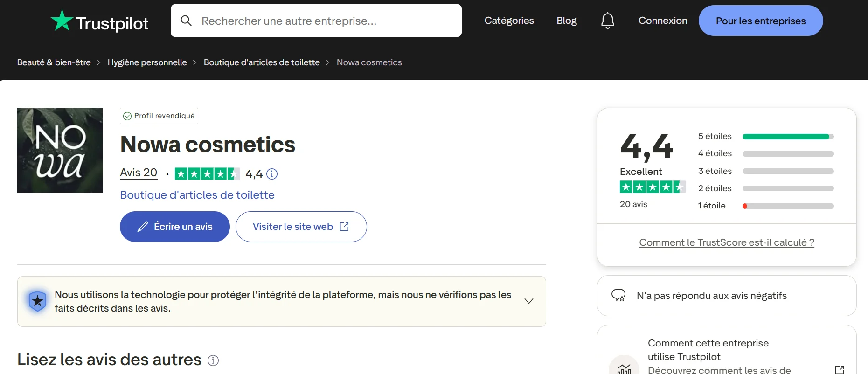Image resolution: width=868 pixels, height=374 pixels.
Task: Focus the 'Rechercher une autre entreprise' search field
Action: (316, 21)
